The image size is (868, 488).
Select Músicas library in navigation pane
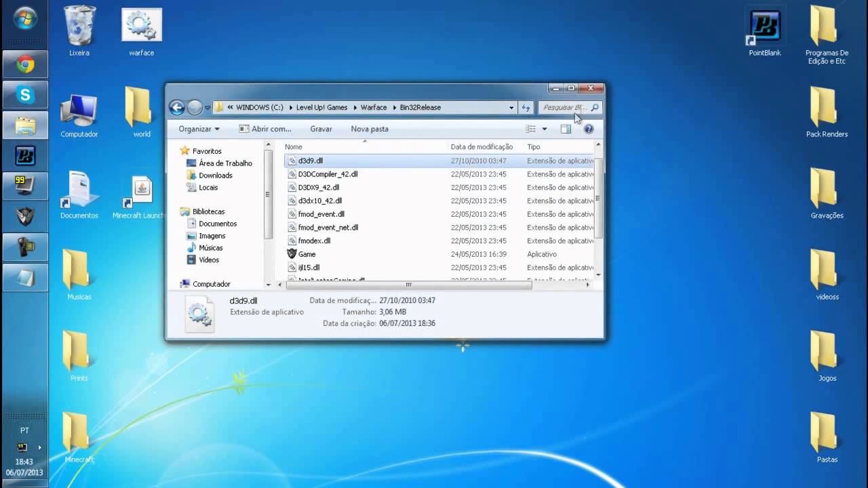210,248
